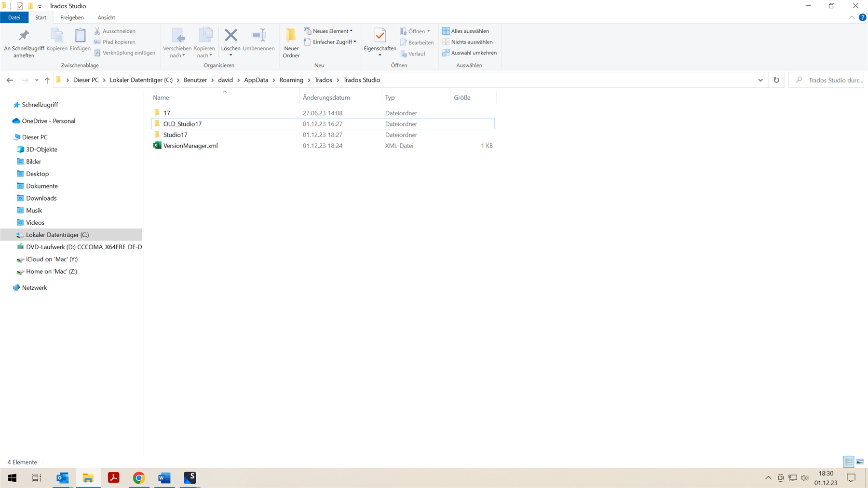Open Neues Element dropdown
This screenshot has width=868, height=488.
point(328,31)
